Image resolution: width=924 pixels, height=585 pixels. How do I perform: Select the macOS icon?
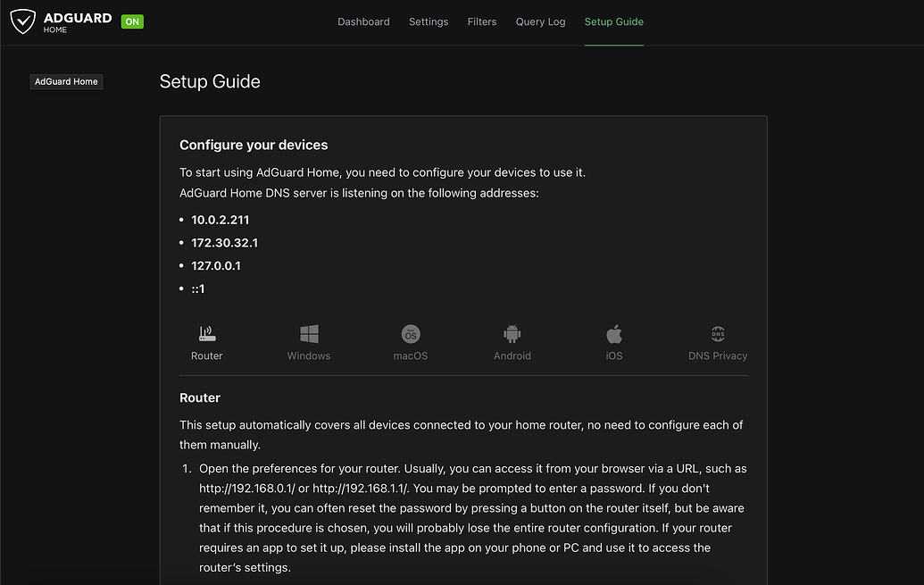coord(411,334)
